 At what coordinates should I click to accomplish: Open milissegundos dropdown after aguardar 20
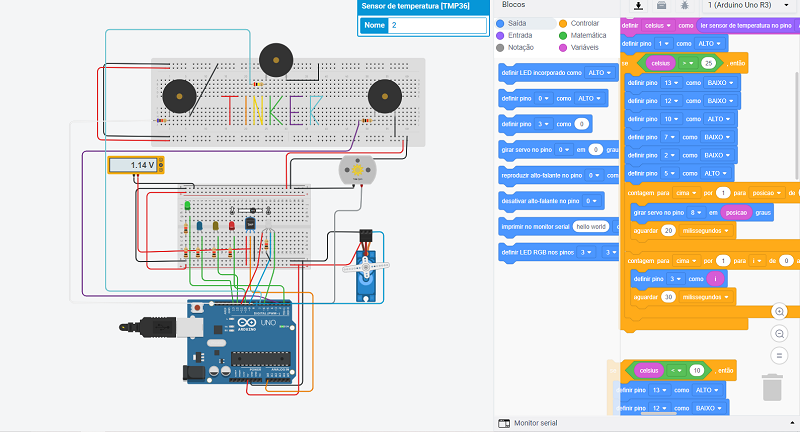pos(706,231)
